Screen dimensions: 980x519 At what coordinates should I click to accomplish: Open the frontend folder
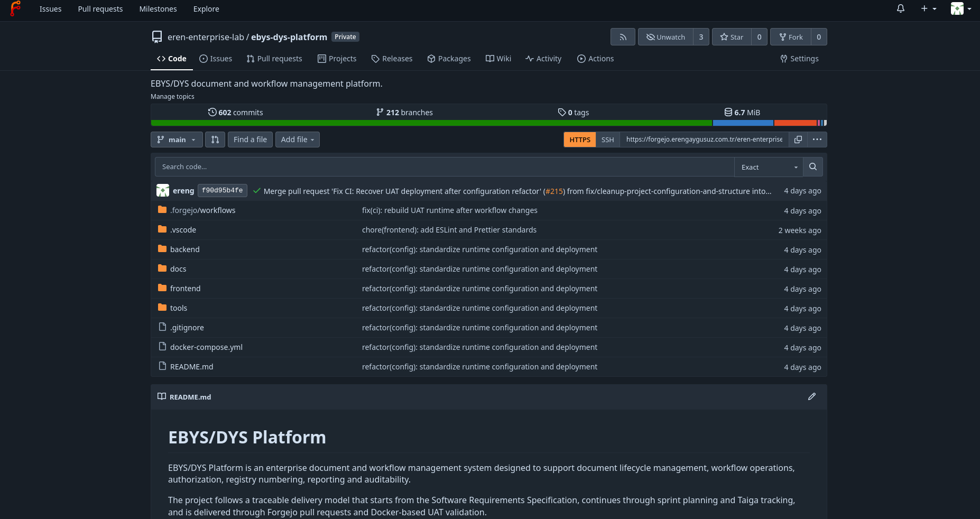186,289
